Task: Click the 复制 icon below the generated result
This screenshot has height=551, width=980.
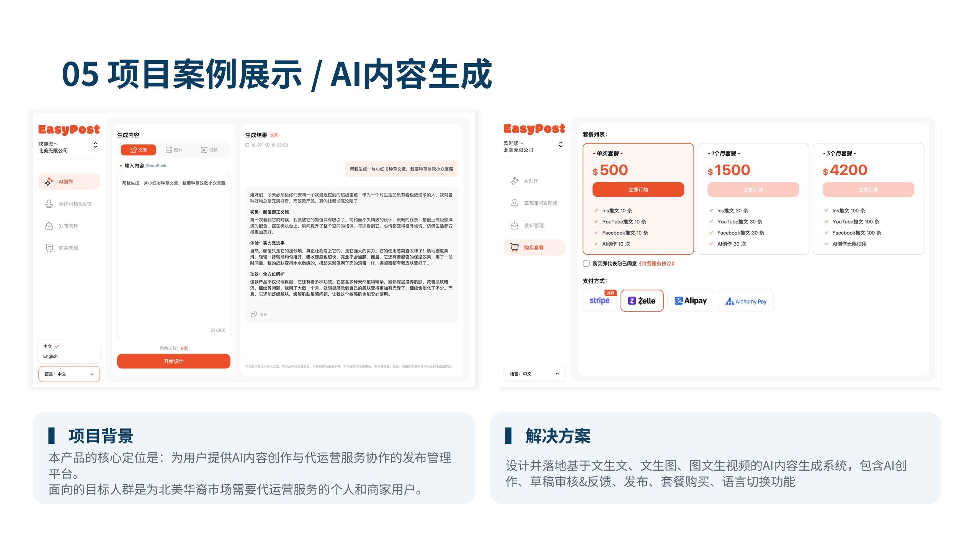Action: 253,314
